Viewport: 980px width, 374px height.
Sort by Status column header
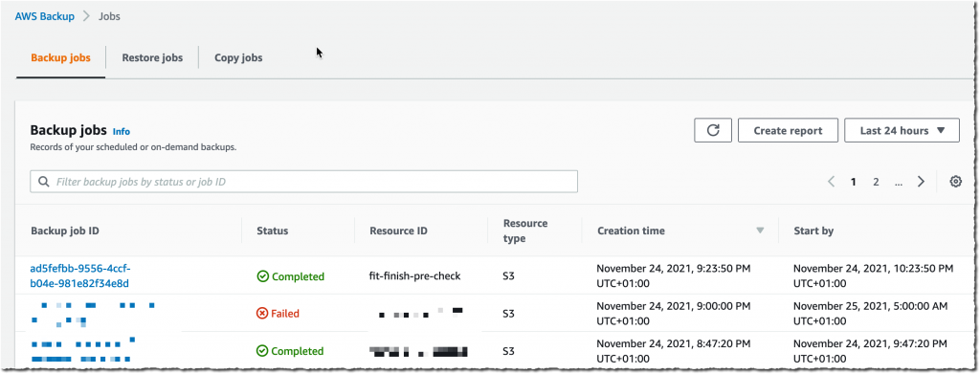pos(273,231)
